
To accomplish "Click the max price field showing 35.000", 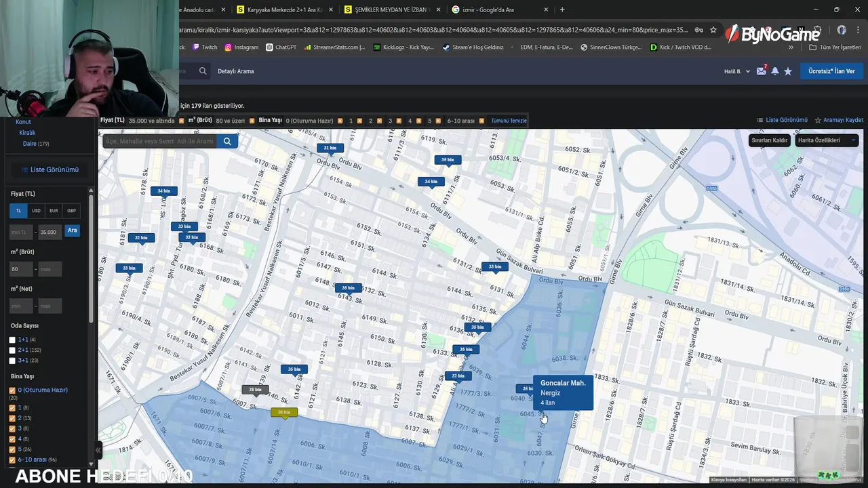I will tap(50, 232).
